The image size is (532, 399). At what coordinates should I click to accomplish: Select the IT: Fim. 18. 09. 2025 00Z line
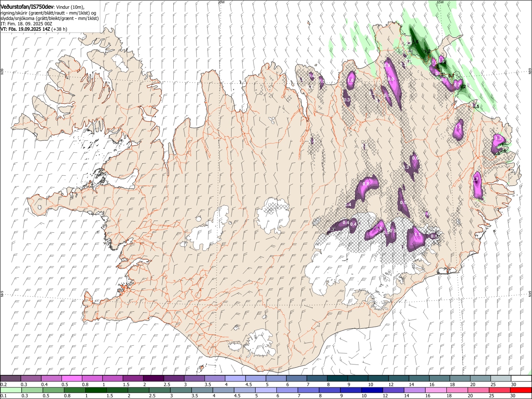[x=26, y=24]
